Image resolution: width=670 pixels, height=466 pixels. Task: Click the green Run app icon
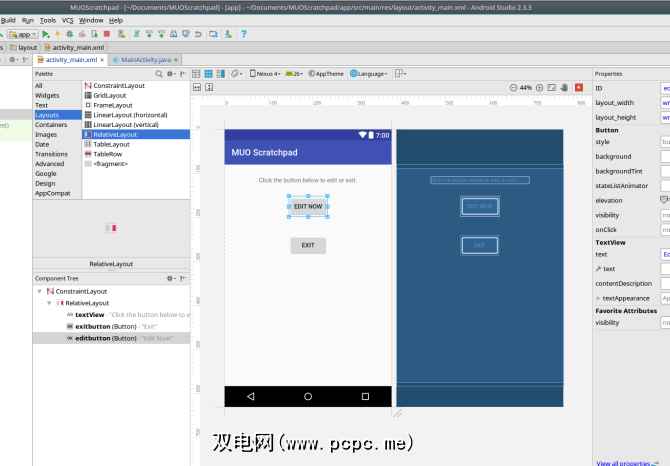pyautogui.click(x=46, y=34)
